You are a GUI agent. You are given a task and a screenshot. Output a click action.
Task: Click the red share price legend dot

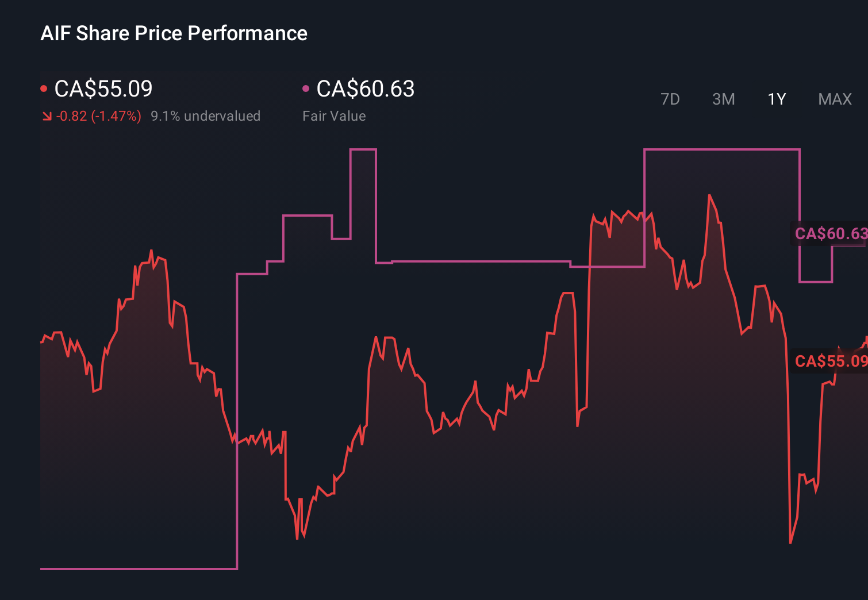pyautogui.click(x=44, y=88)
